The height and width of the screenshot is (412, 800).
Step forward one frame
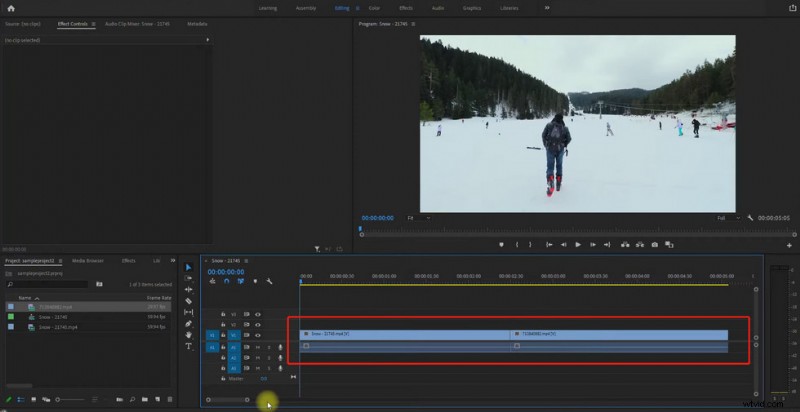click(593, 245)
